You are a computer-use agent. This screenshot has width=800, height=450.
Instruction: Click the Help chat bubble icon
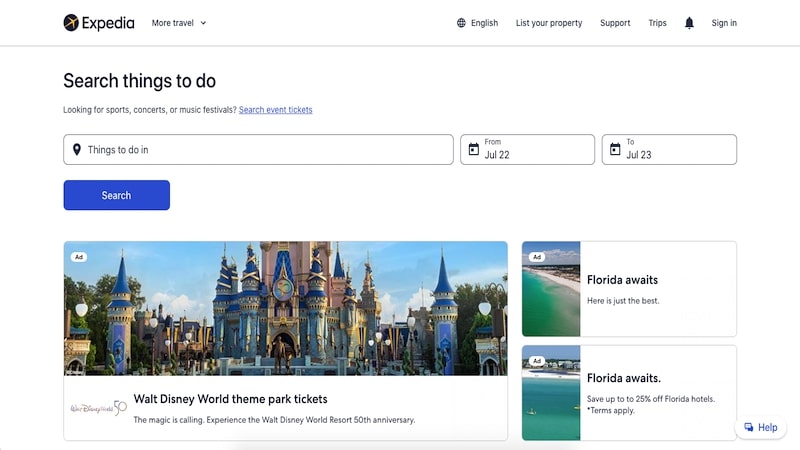748,428
